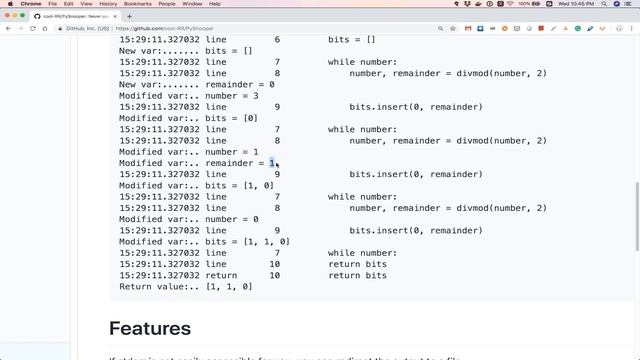Reload the page with the refresh icon

click(x=33, y=29)
